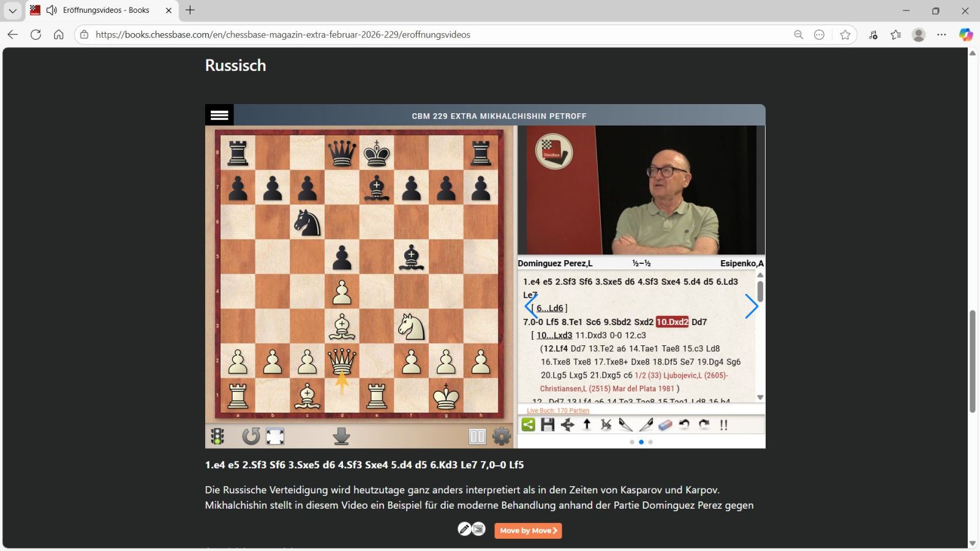
Task: Click the eraser icon in notation toolbar
Action: point(665,424)
